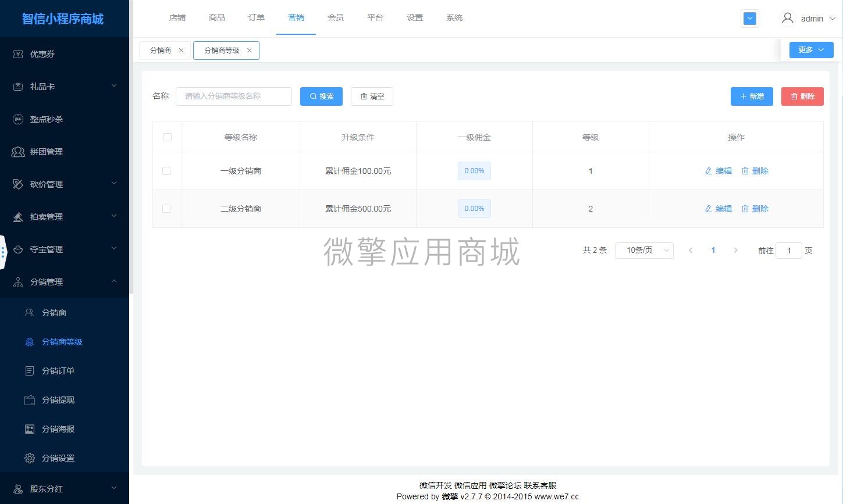
Task: Click the 分销管理 hierarchy icon
Action: pos(18,282)
